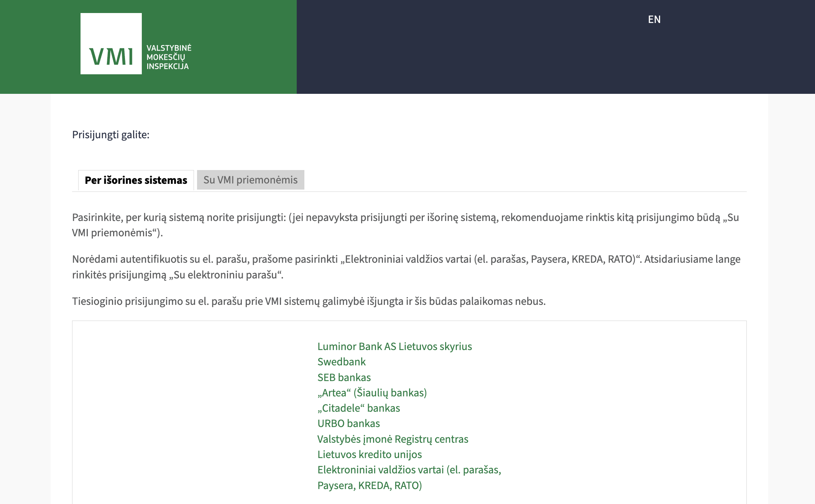Open „Artea“ (Šiaulių bankas) link

(372, 393)
